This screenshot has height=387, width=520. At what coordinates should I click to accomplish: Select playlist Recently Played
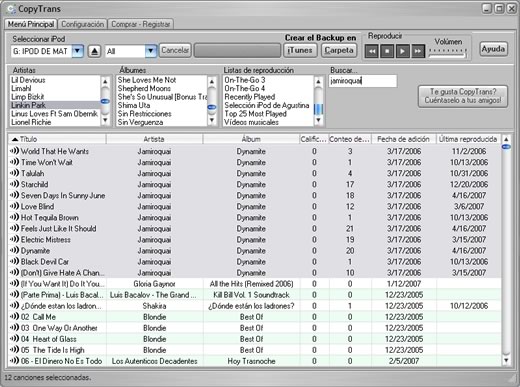268,97
